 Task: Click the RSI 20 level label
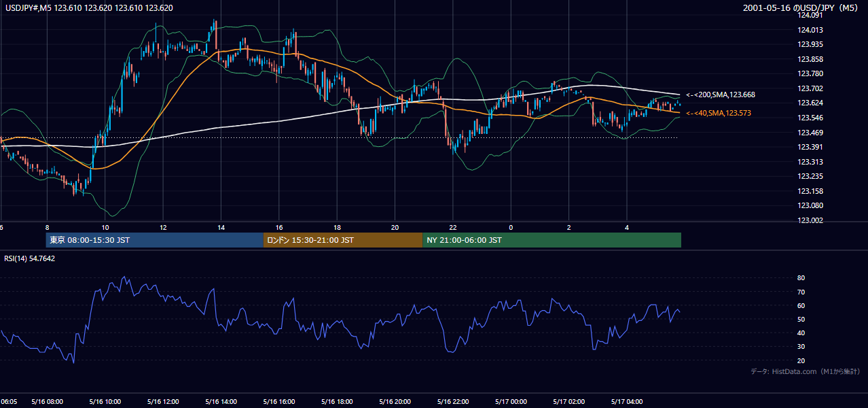[801, 360]
